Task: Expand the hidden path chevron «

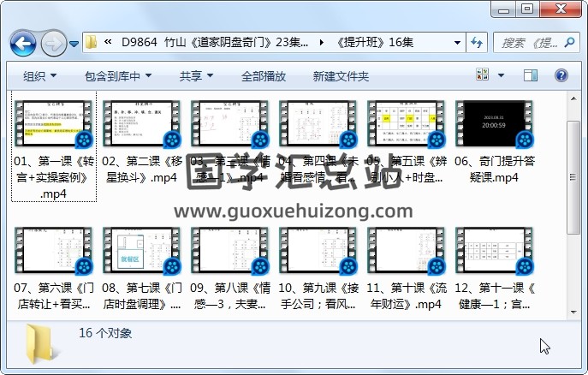Action: [x=108, y=42]
